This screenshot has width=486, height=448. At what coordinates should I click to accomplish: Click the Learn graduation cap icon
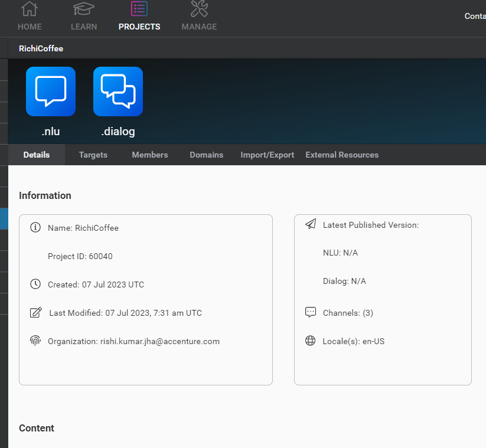[84, 9]
